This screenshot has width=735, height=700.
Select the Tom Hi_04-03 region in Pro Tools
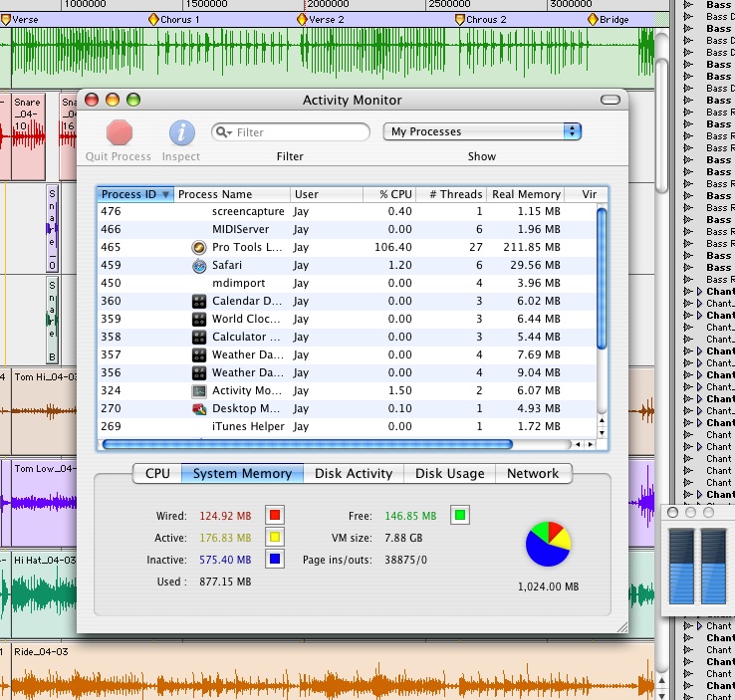click(44, 411)
